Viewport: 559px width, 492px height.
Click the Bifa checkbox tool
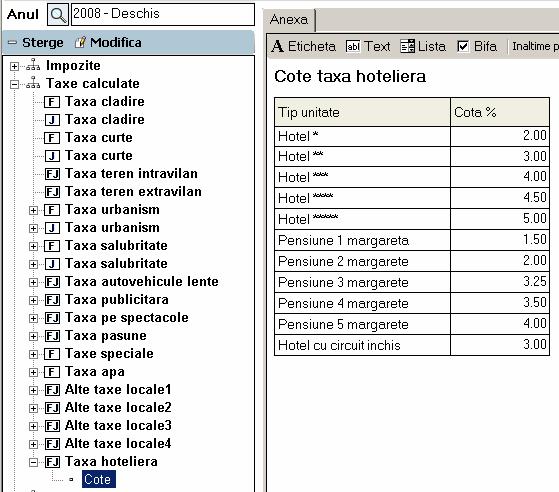[463, 46]
